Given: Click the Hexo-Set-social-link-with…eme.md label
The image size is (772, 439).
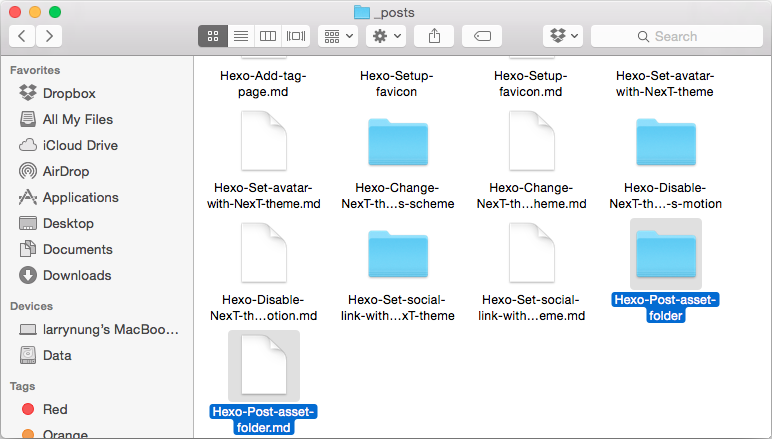Looking at the screenshot, I should pyautogui.click(x=532, y=308).
